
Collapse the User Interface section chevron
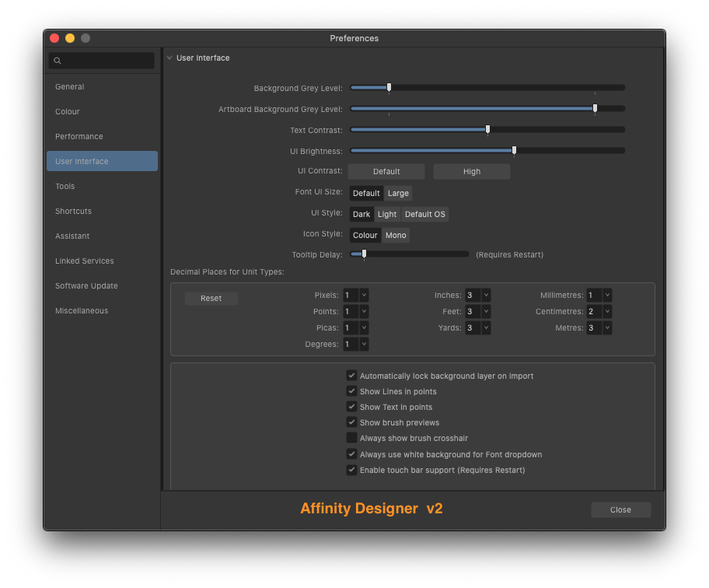pos(169,58)
